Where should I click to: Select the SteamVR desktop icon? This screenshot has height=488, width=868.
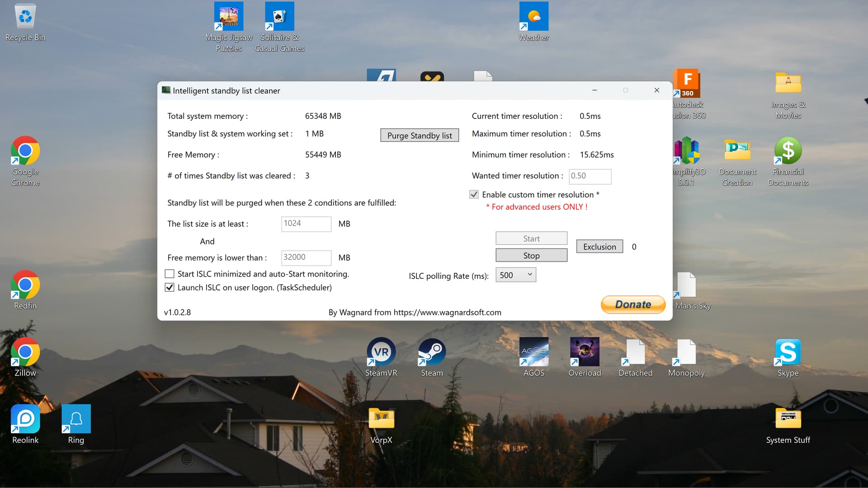(x=381, y=353)
